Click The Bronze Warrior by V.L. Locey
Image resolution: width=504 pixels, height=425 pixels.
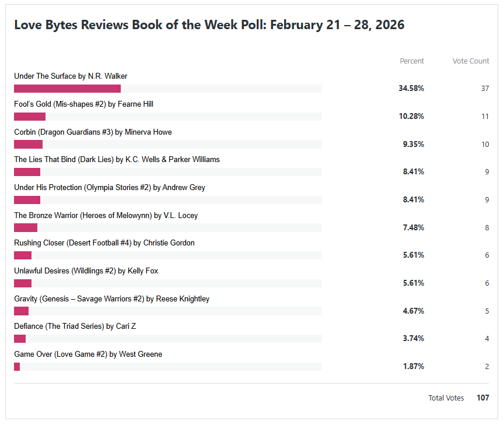point(106,216)
